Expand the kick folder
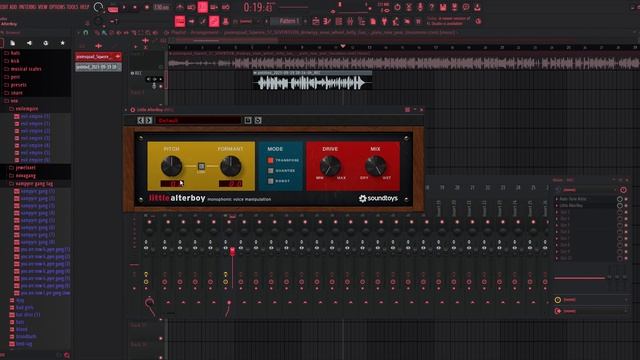Image resolution: width=640 pixels, height=360 pixels. (x=12, y=61)
